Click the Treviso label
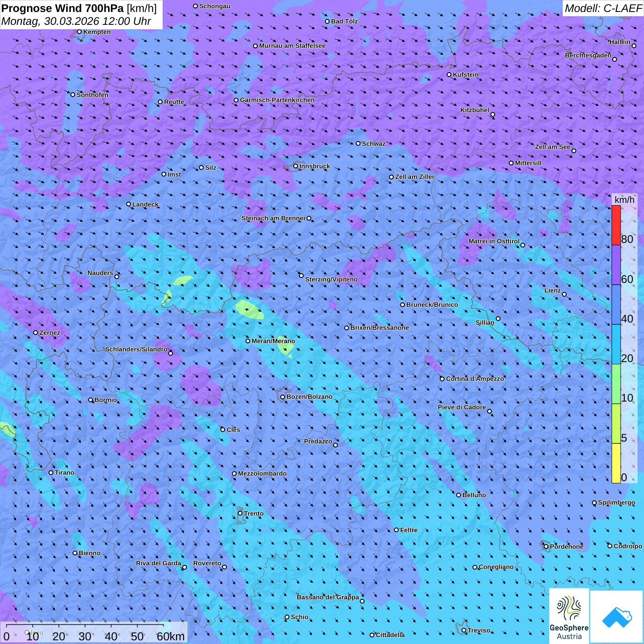This screenshot has width=644, height=644. tap(479, 630)
